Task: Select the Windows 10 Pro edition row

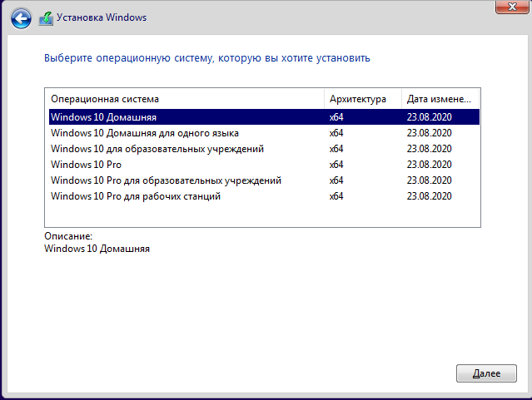Action: pos(264,165)
